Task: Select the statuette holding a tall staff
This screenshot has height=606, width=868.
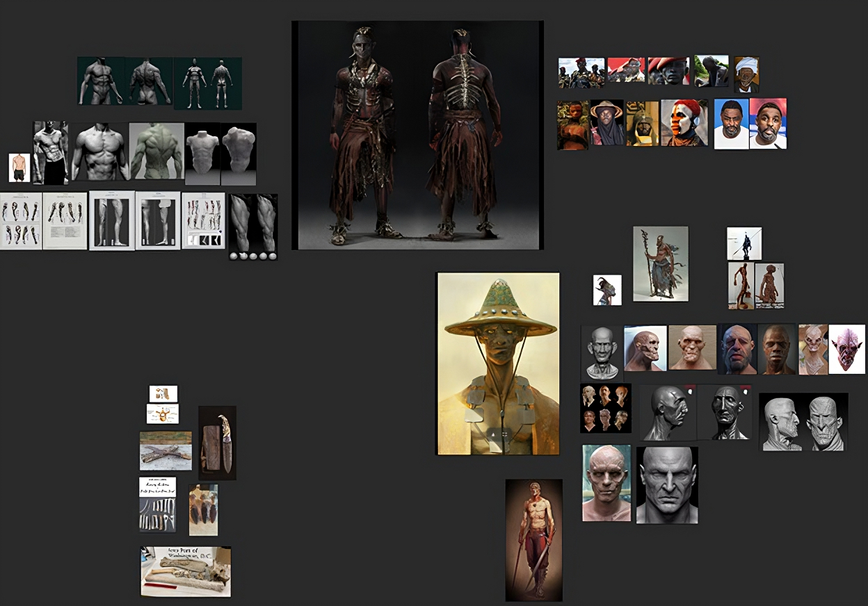Action: [661, 263]
